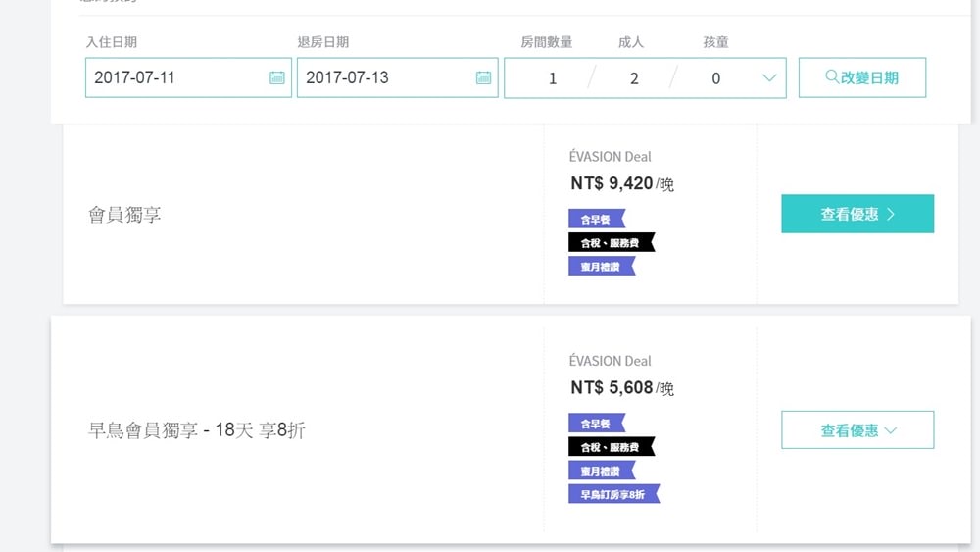Open 查看優惠 for the NT$ 9,420 rate
Screen dimensions: 980x552
point(857,214)
